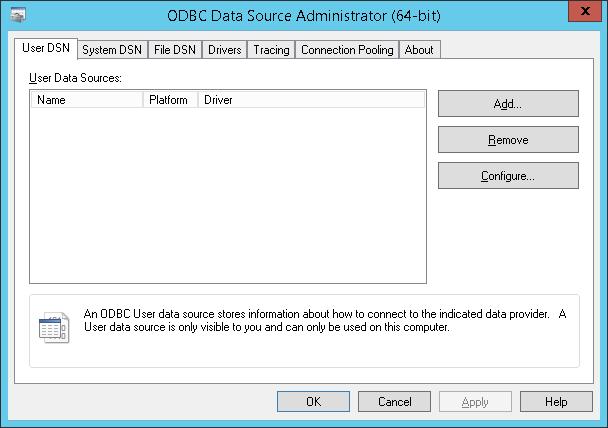The height and width of the screenshot is (428, 608).
Task: Open Configure... for the data source
Action: [x=508, y=176]
